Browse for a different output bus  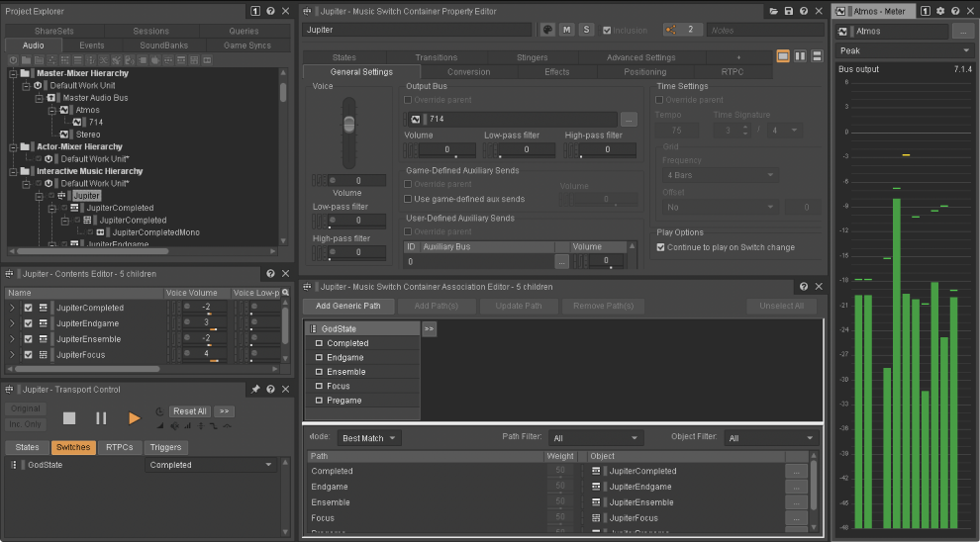(x=629, y=119)
